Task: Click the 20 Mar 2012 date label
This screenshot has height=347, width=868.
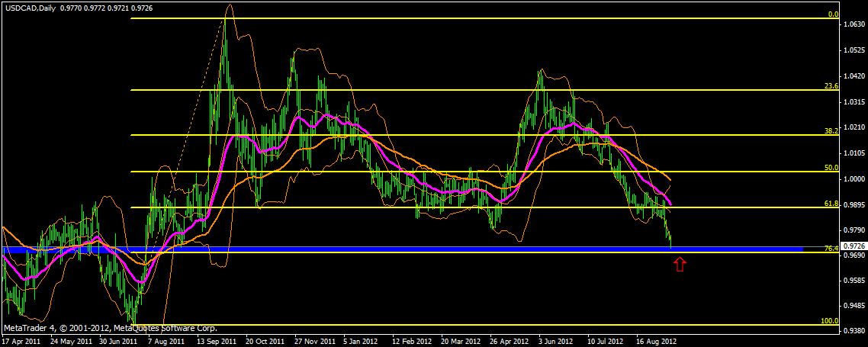Action: (x=461, y=342)
